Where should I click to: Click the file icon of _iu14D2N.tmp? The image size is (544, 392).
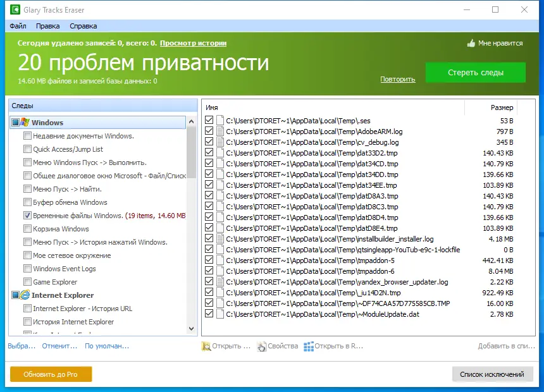tap(219, 293)
